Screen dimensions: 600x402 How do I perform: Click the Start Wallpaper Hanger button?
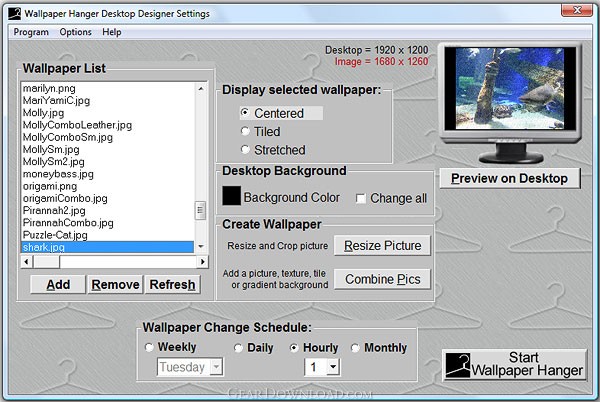pos(515,365)
